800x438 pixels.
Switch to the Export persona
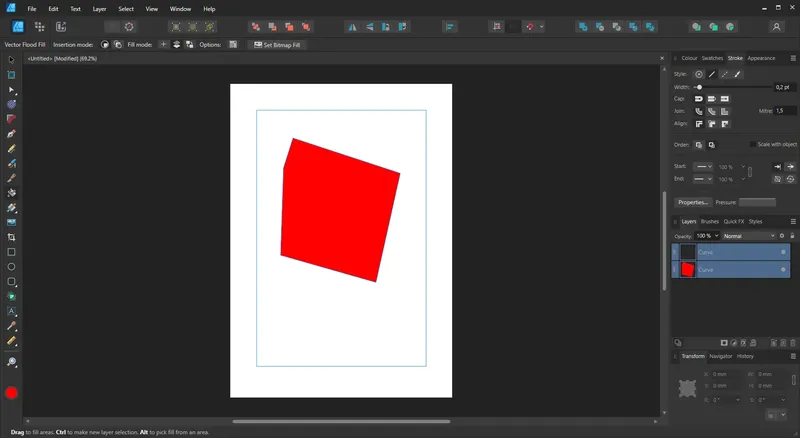(61, 27)
